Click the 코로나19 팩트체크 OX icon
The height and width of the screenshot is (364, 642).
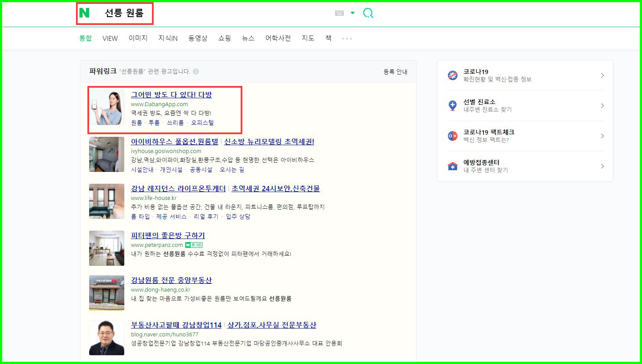tap(453, 136)
